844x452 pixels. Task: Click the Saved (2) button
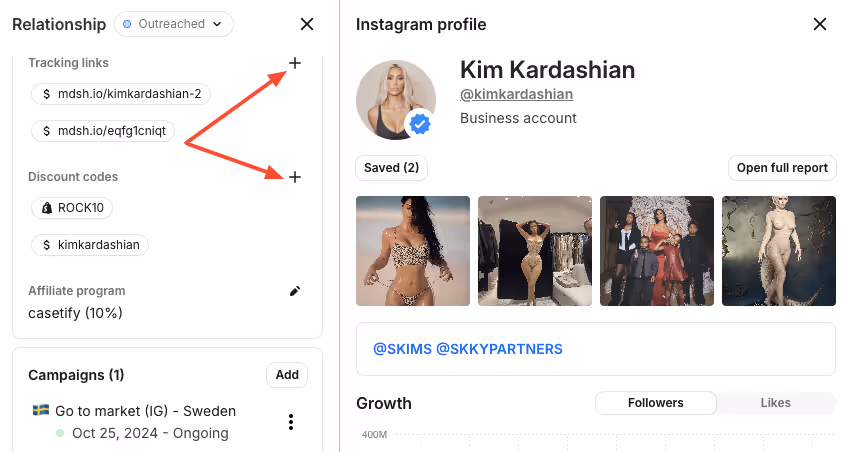(x=391, y=168)
